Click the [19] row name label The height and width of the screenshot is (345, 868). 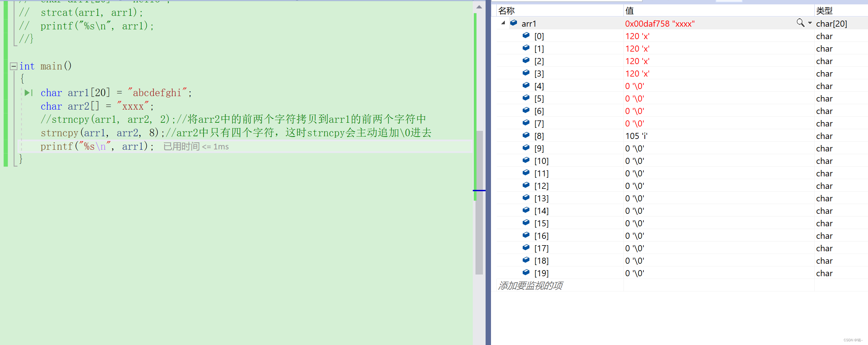point(541,273)
